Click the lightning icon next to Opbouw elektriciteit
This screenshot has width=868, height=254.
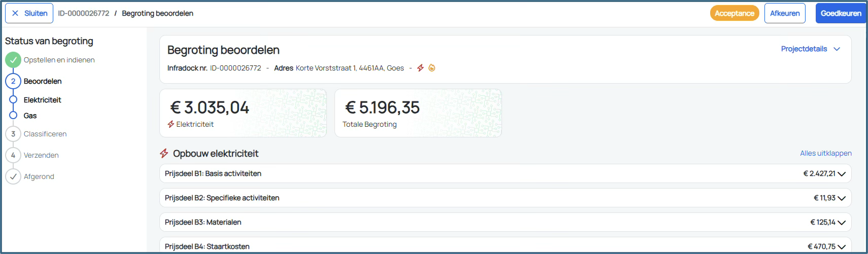(x=164, y=153)
